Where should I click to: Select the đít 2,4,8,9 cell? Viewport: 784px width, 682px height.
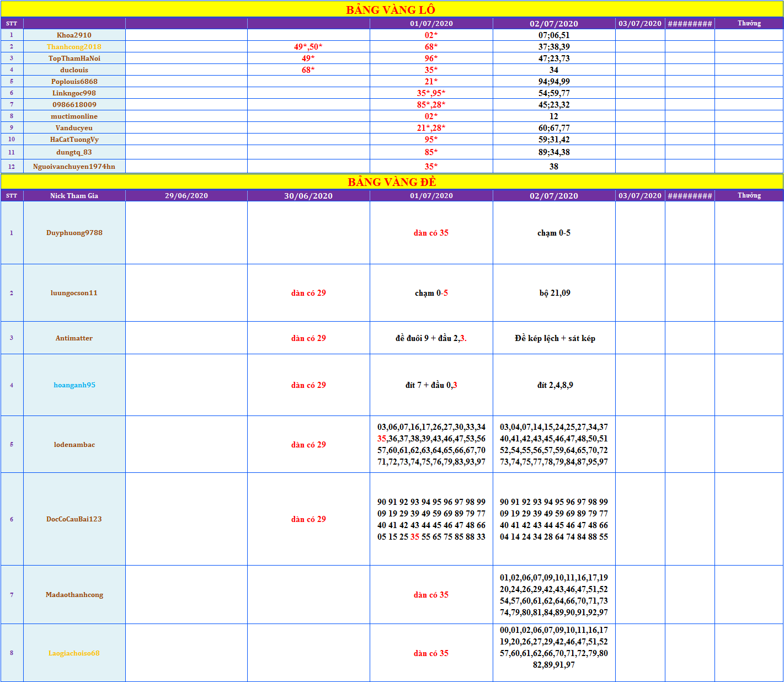click(554, 385)
